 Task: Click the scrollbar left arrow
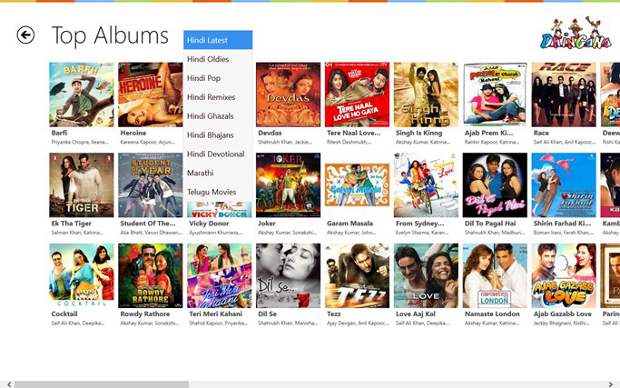point(9,384)
